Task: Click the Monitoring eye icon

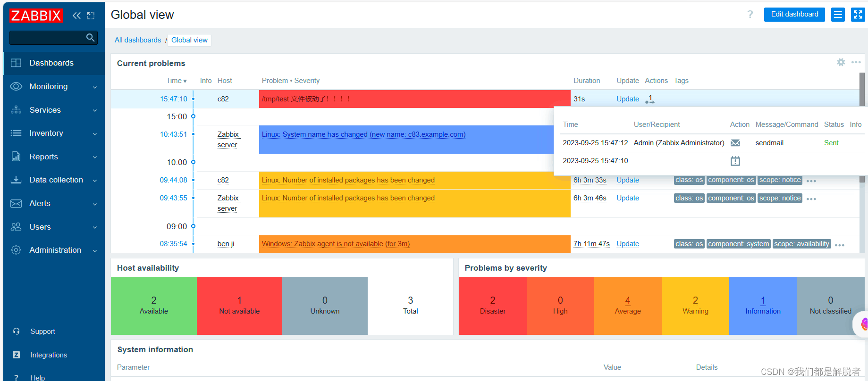Action: pyautogui.click(x=16, y=86)
